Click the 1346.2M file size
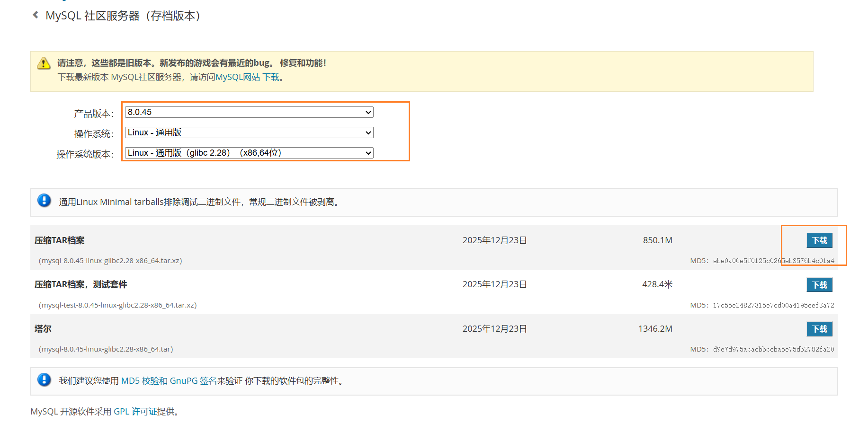 (655, 329)
